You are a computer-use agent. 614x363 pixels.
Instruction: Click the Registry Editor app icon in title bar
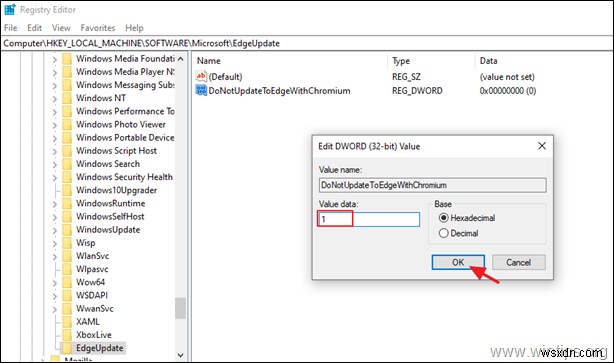click(x=9, y=9)
